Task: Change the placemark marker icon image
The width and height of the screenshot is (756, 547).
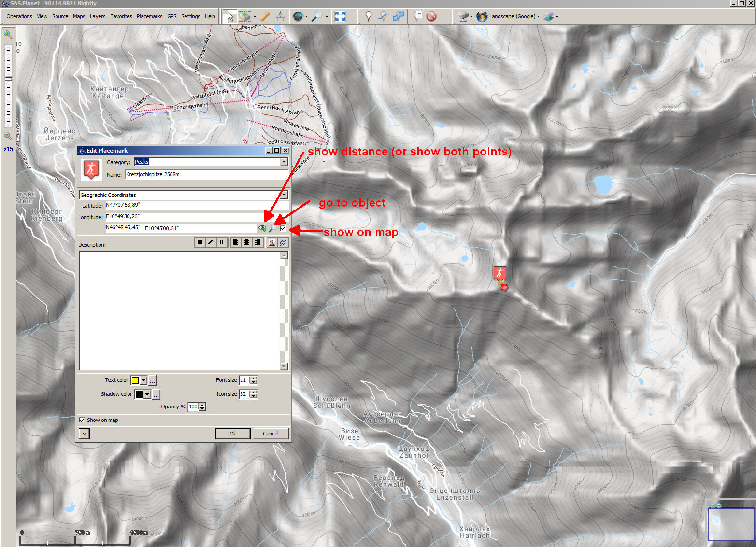Action: [x=91, y=169]
